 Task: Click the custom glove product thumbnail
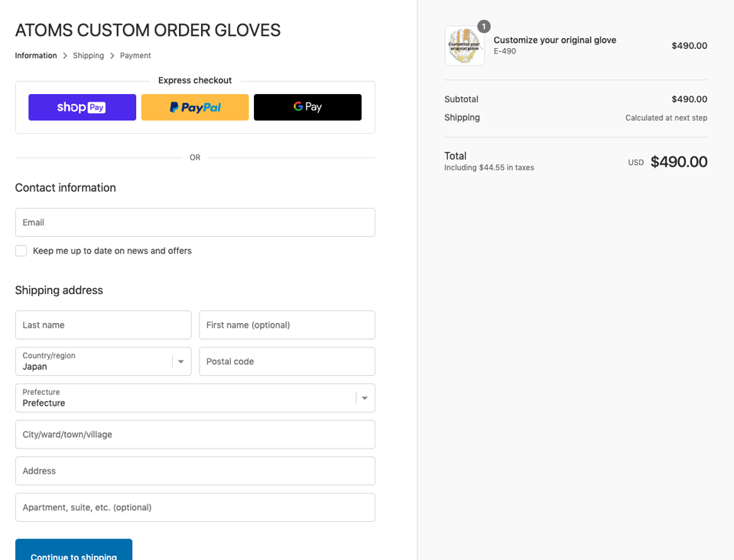coord(464,45)
